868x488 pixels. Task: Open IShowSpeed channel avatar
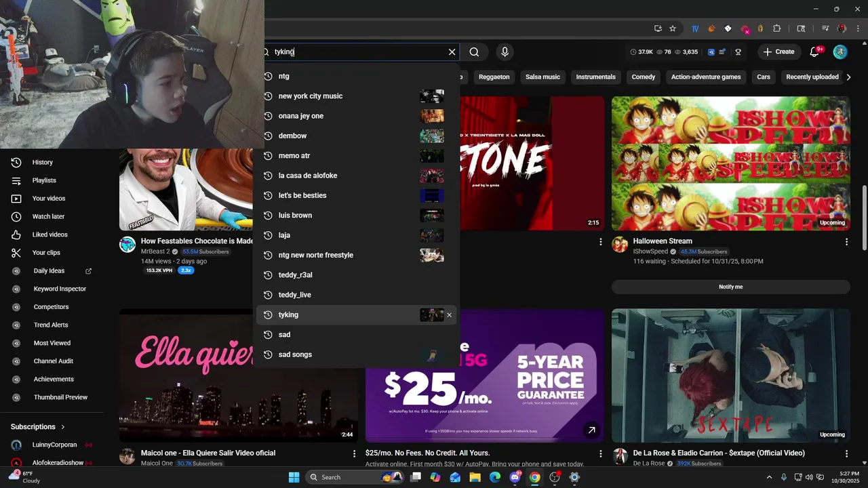[x=620, y=245]
